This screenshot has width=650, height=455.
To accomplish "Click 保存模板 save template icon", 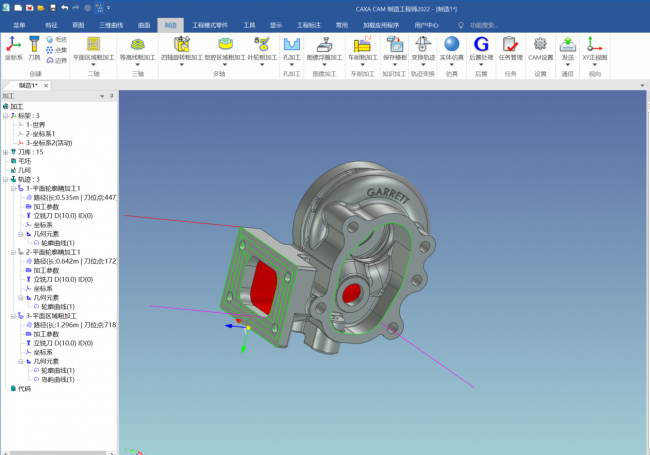I will (395, 47).
